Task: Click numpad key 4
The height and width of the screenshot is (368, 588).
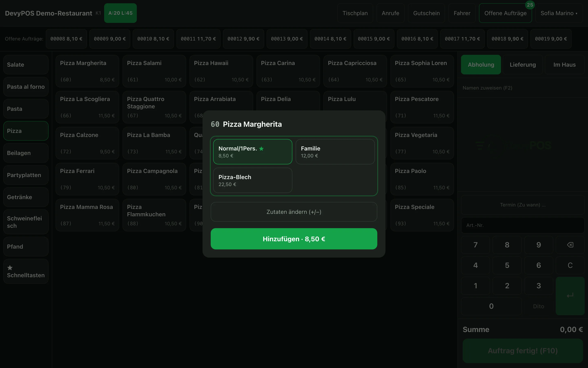Action: click(x=475, y=265)
